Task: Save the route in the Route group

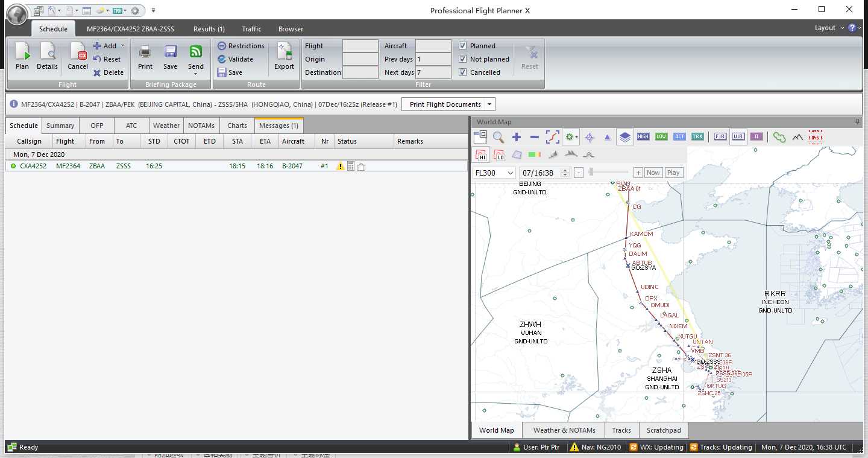Action: coord(230,72)
